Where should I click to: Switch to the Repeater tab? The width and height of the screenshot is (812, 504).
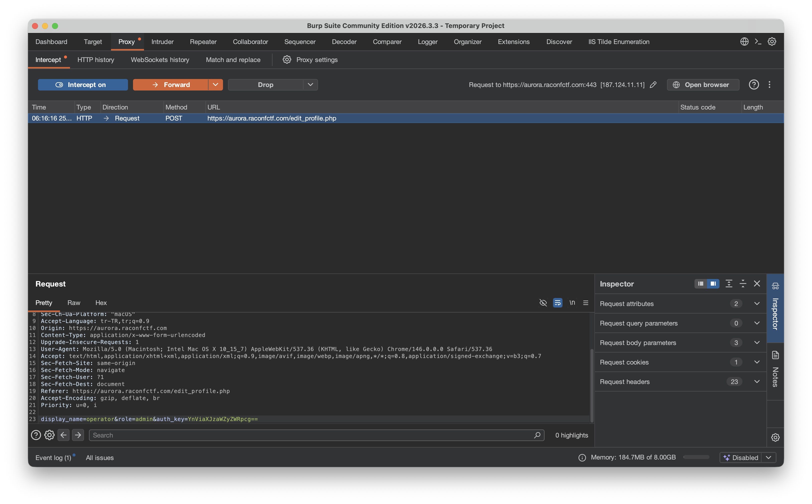[203, 42]
